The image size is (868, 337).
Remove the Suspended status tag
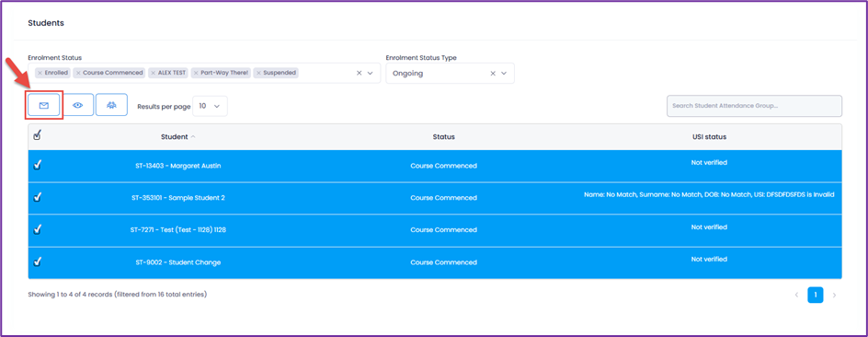pyautogui.click(x=258, y=73)
